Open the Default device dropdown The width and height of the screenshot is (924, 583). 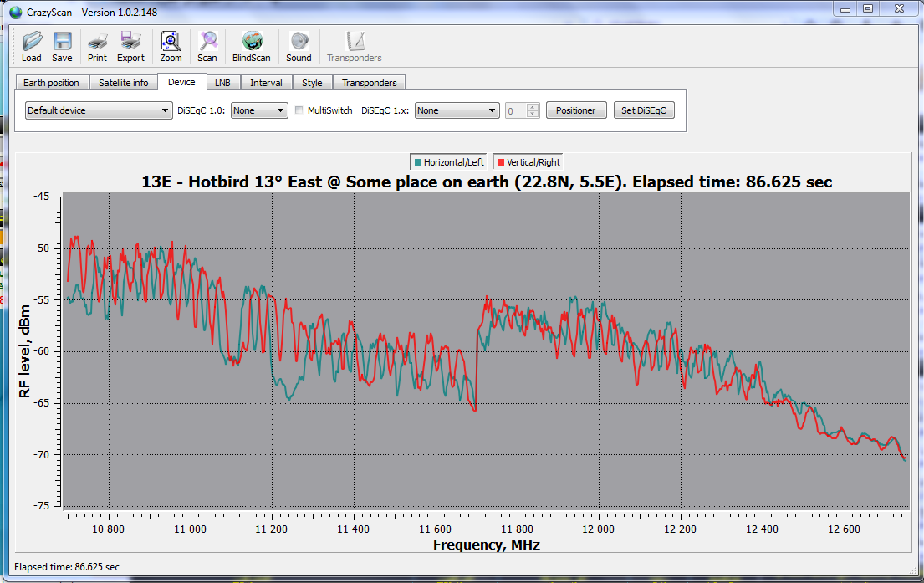[99, 110]
